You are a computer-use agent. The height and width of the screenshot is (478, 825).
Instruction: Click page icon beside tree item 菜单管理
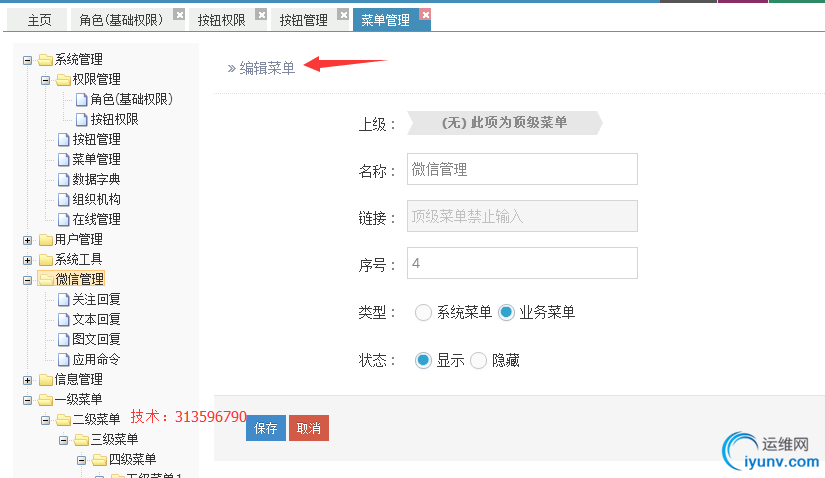pyautogui.click(x=64, y=160)
